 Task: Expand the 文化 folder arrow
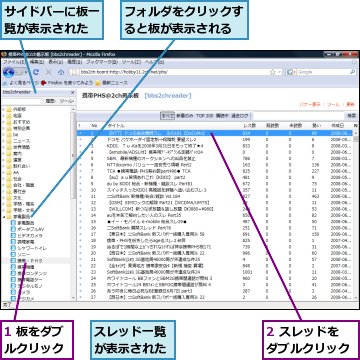tap(4, 198)
